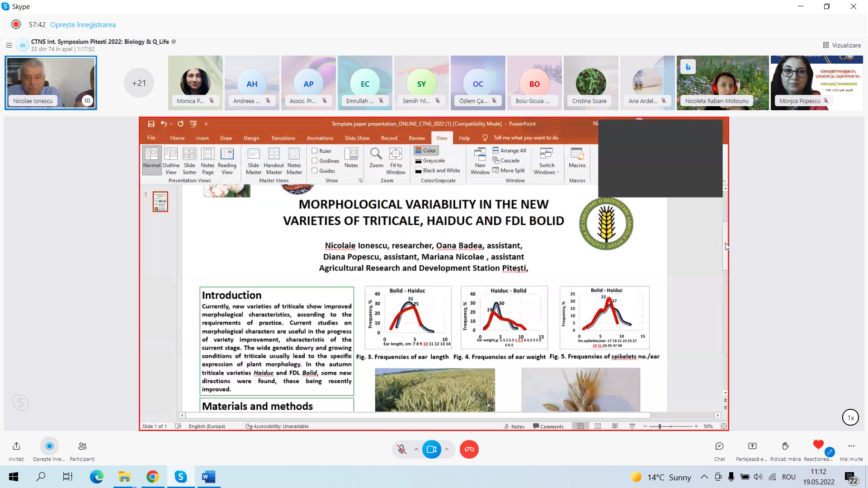Screen dimensions: 868x488
Task: Enable the Ruler checkbox
Action: tap(315, 150)
